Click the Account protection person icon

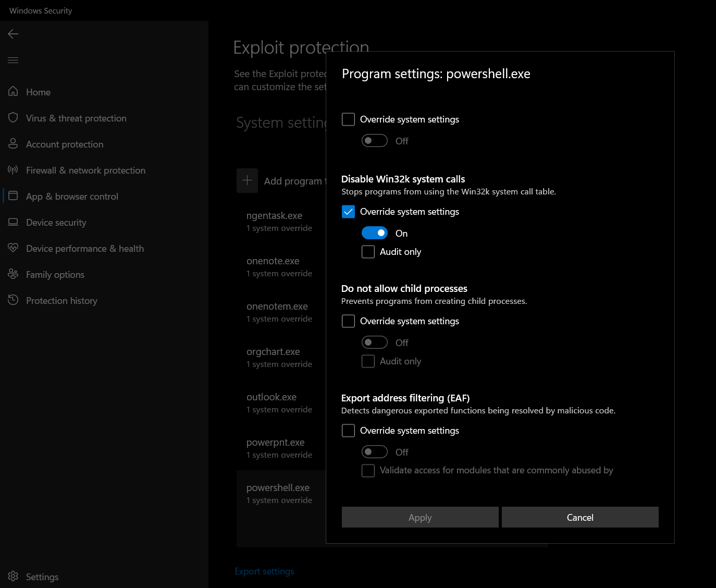tap(13, 144)
